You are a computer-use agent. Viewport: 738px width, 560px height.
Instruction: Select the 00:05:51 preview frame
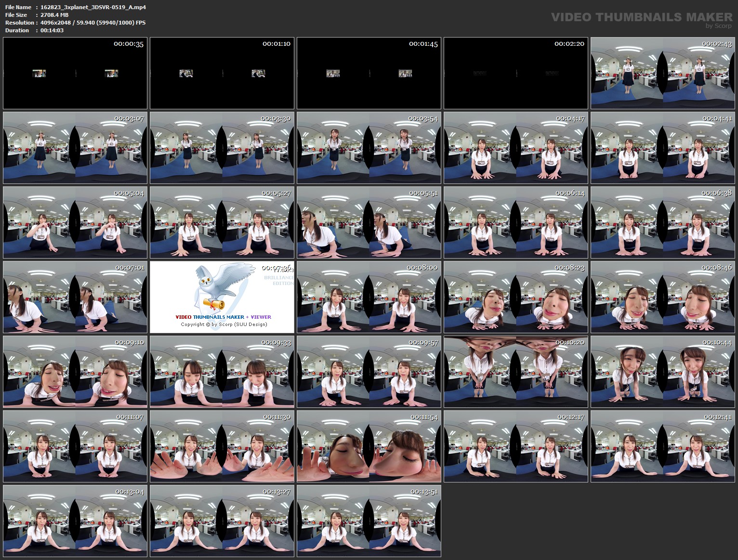(369, 222)
